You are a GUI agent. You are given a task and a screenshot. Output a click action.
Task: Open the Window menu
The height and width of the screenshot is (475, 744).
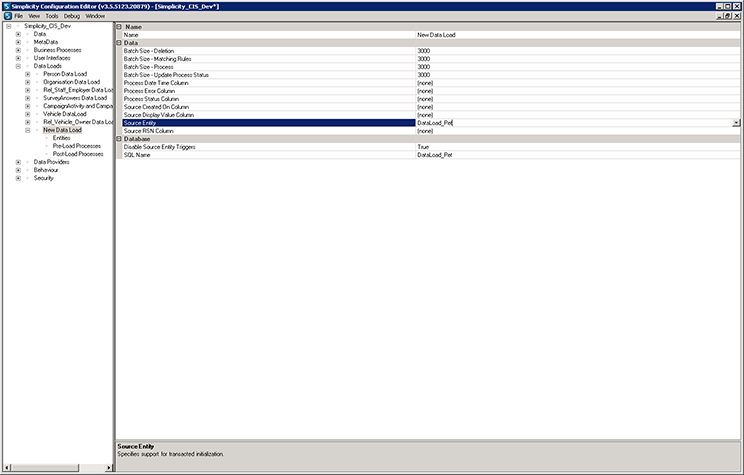pos(95,16)
